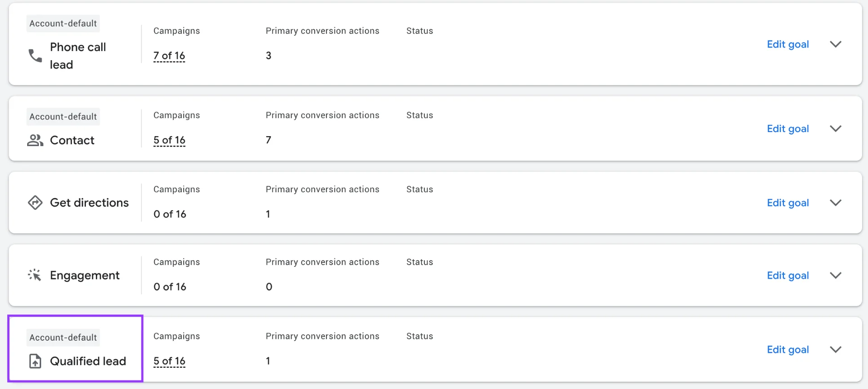The image size is (868, 389).
Task: Select the Phone call lead goal icon
Action: [34, 56]
